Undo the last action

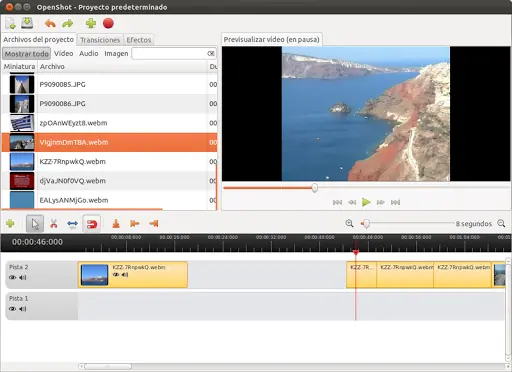pyautogui.click(x=50, y=24)
